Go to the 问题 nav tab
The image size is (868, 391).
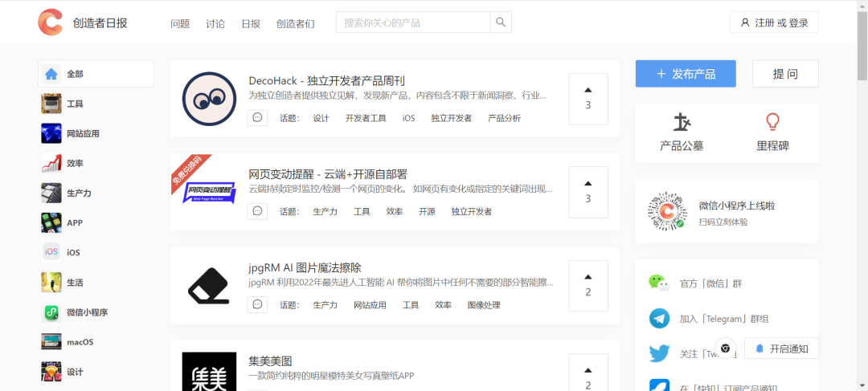pyautogui.click(x=180, y=23)
